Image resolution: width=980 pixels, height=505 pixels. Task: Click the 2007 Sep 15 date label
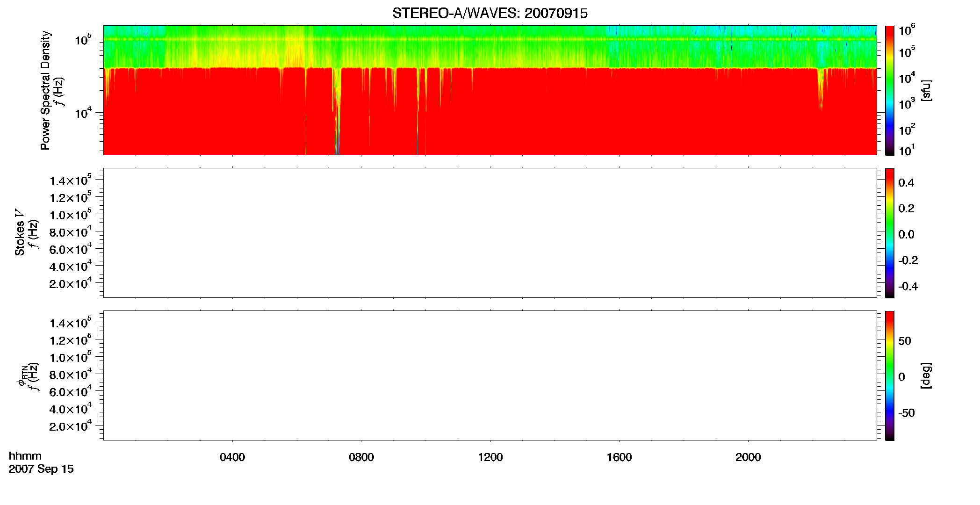coord(41,469)
